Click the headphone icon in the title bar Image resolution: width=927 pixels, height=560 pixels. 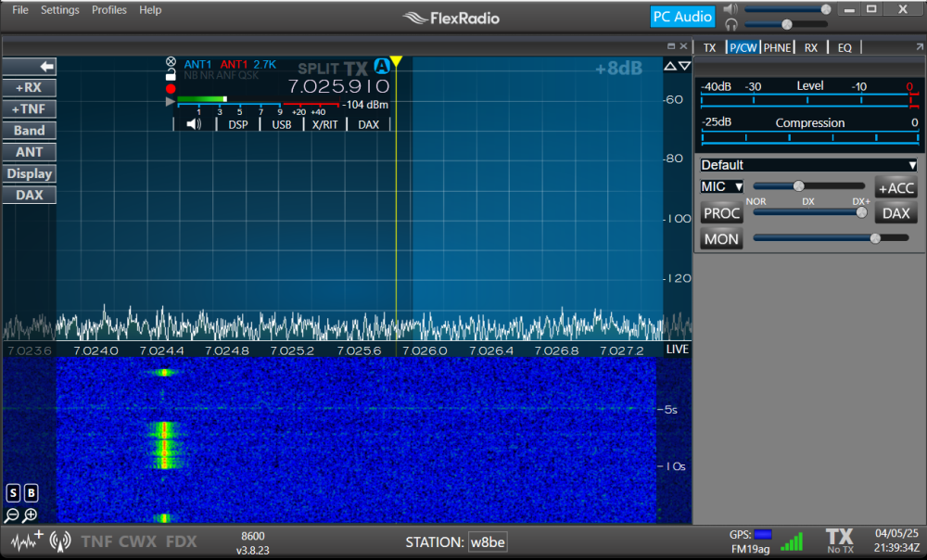(x=731, y=24)
